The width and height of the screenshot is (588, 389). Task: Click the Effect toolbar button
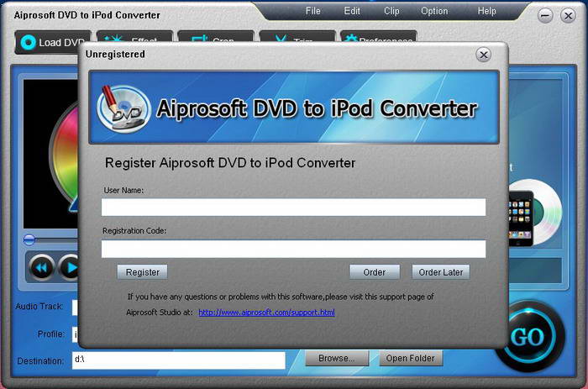point(134,37)
